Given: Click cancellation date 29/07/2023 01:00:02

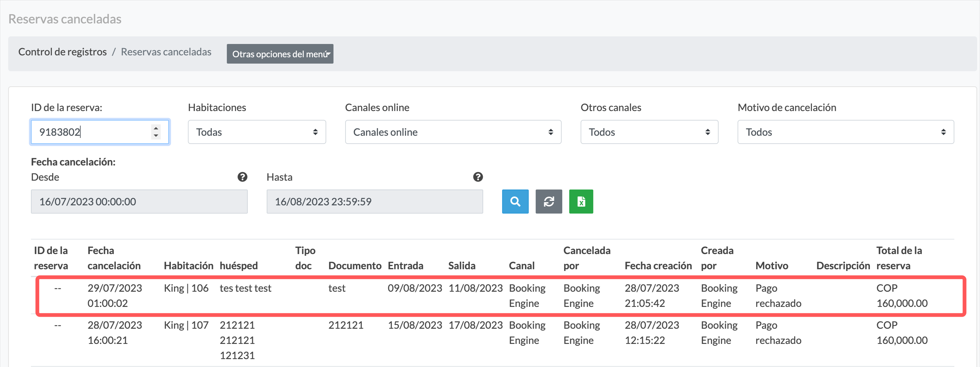Looking at the screenshot, I should 115,295.
